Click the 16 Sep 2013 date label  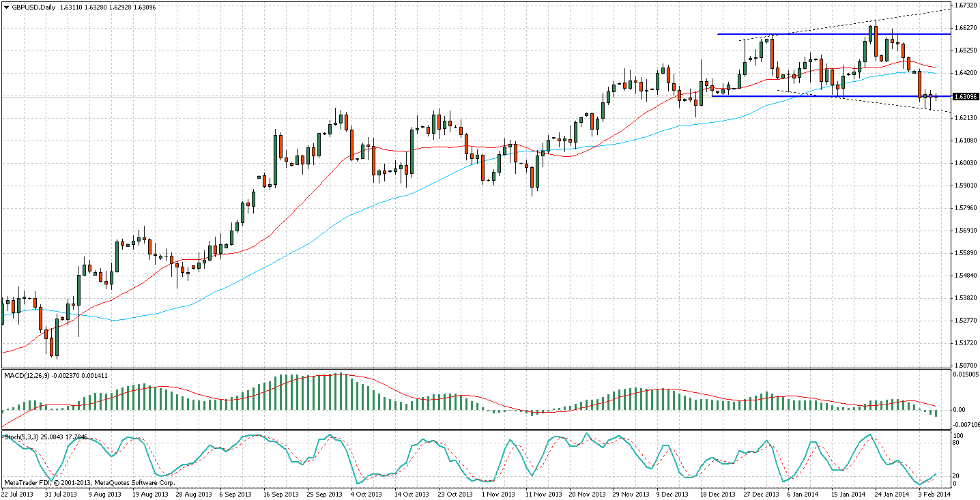click(x=280, y=493)
